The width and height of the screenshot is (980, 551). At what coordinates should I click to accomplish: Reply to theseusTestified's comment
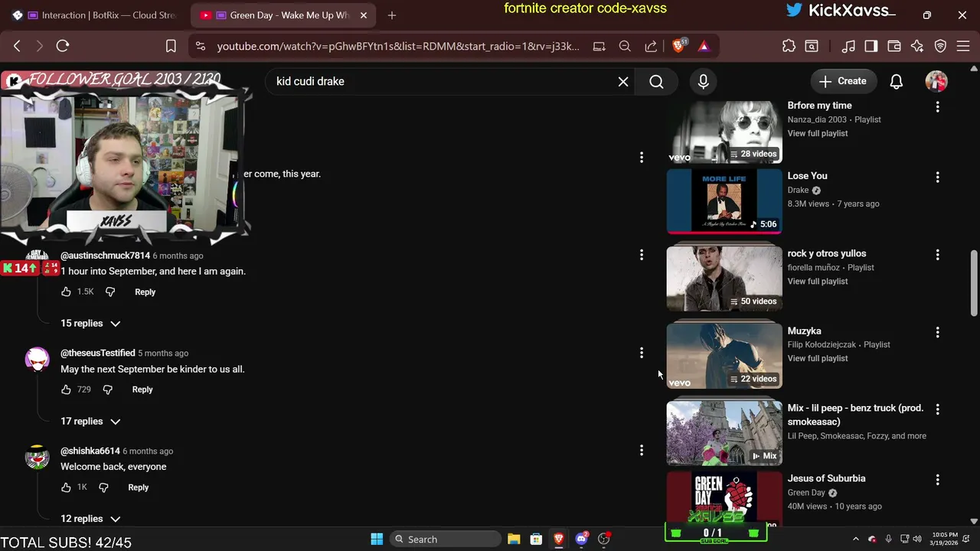142,390
